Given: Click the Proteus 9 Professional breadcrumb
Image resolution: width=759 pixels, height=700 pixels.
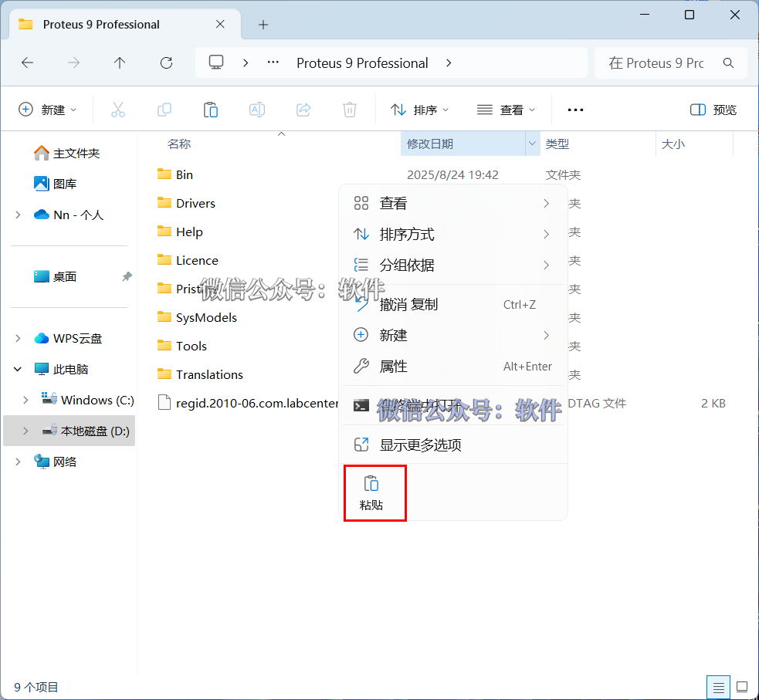Looking at the screenshot, I should coord(362,63).
